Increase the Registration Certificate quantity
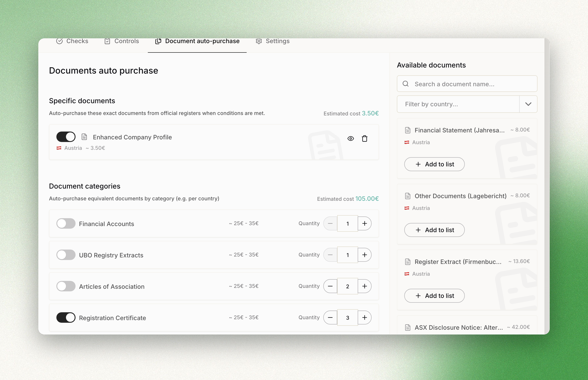 (x=365, y=318)
